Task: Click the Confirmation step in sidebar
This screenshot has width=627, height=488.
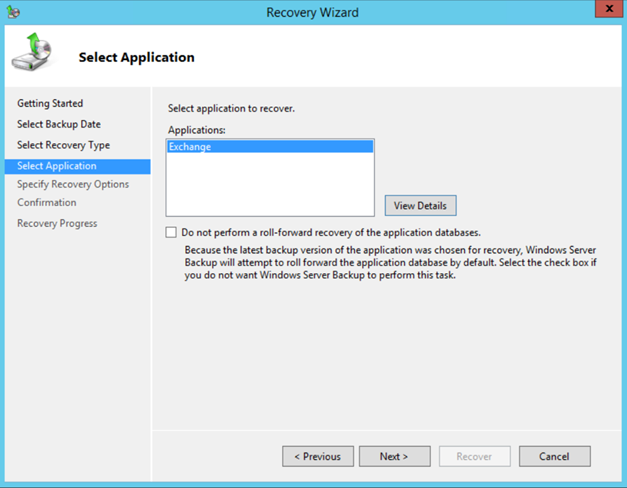Action: 47,203
